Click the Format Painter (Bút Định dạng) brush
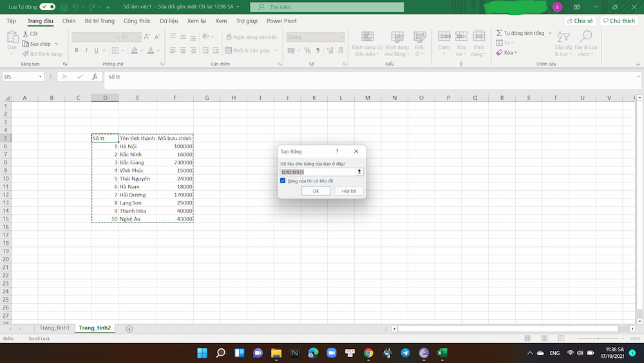 pos(26,54)
